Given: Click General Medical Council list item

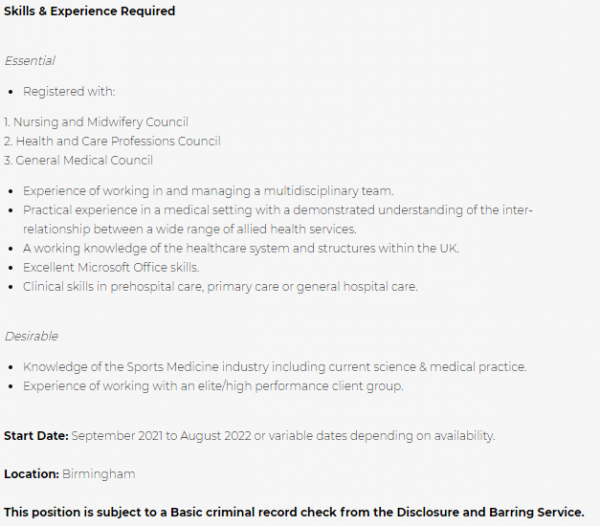Looking at the screenshot, I should [78, 160].
